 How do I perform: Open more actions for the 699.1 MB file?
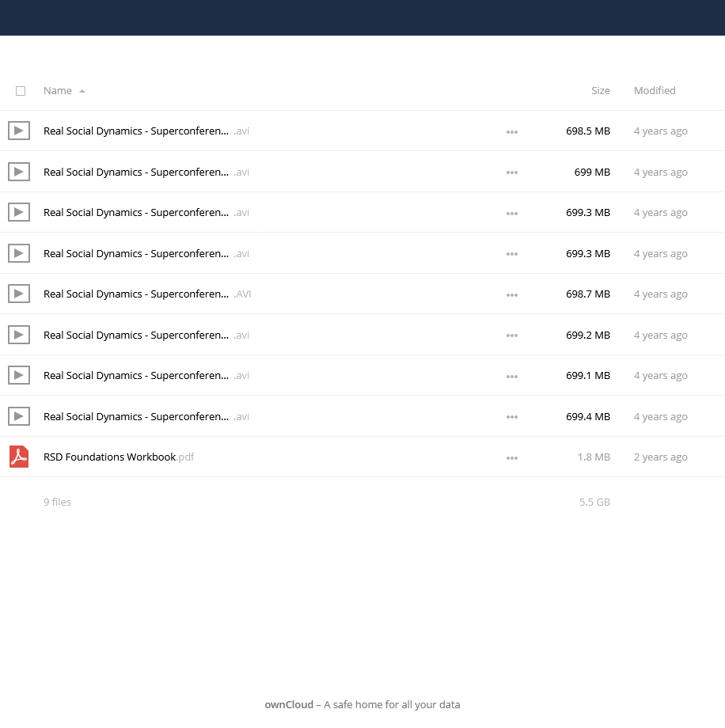click(512, 376)
